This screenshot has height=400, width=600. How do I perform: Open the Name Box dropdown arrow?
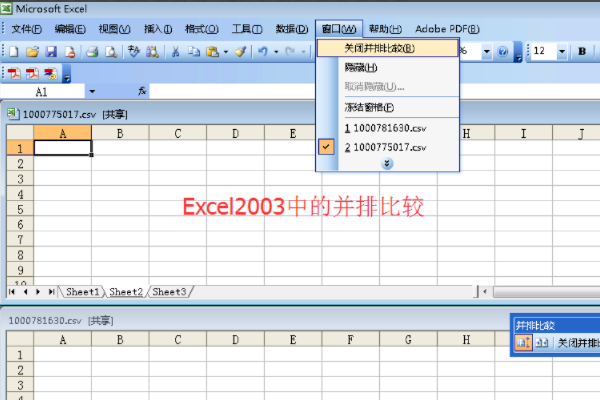[x=92, y=91]
